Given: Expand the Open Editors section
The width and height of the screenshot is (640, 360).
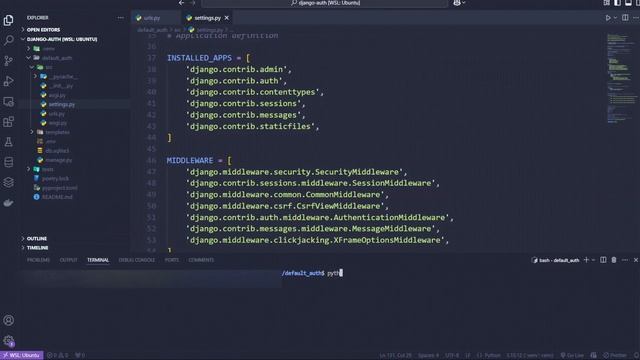Looking at the screenshot, I should tap(43, 30).
